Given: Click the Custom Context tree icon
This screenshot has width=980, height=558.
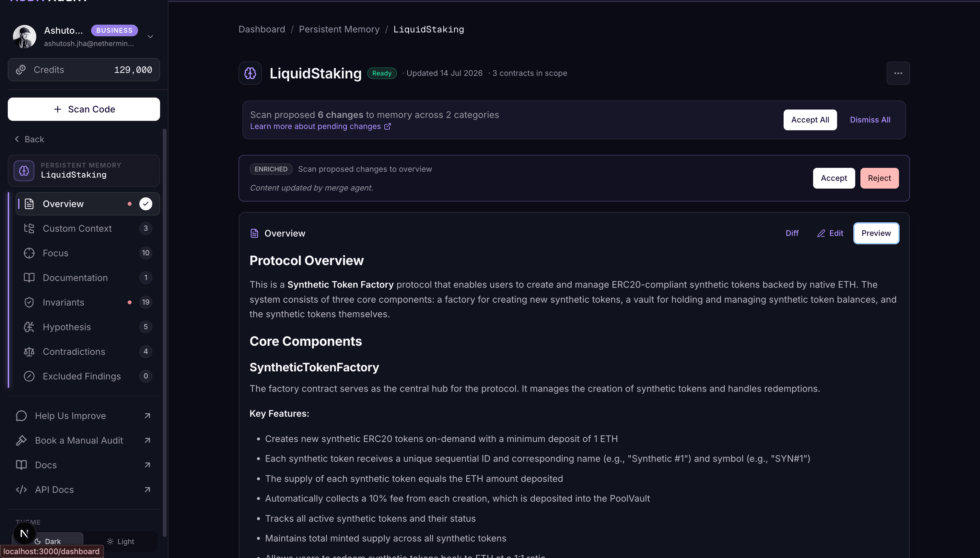Looking at the screenshot, I should click(29, 228).
